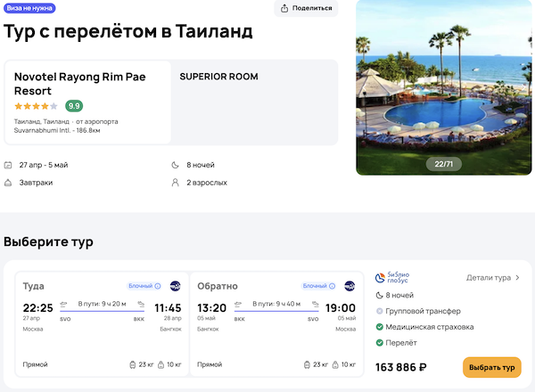Viewport: 535px width, 392px height.
Task: Click the meal icon next to Завтраки
Action: 8,183
